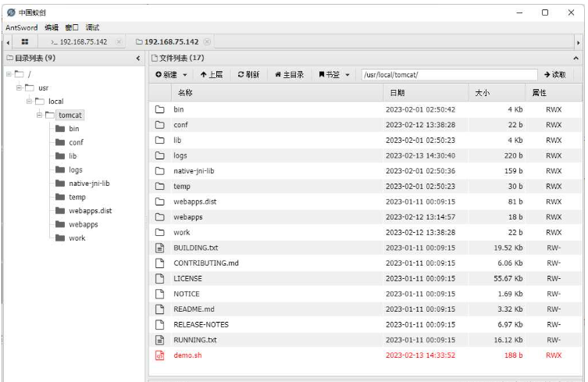
Task: Open the home grid icon tab
Action: 25,41
